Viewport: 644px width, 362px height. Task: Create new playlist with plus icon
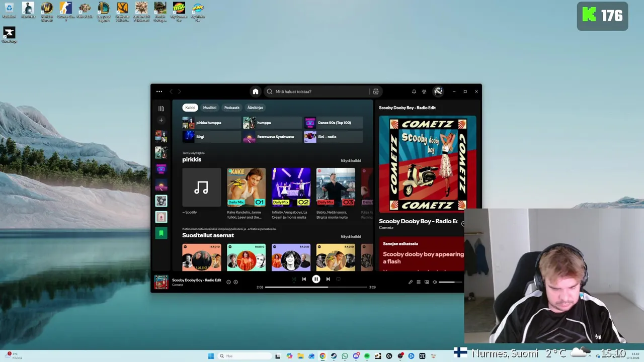pos(161,120)
